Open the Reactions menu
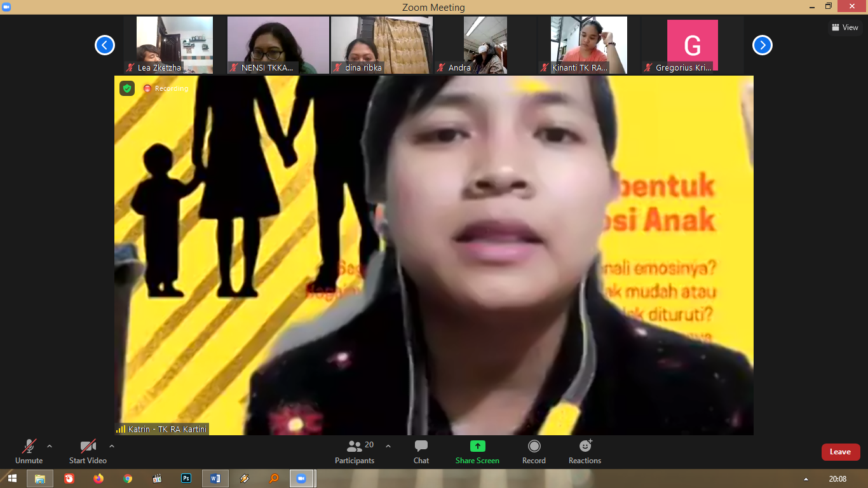This screenshot has height=488, width=868. click(x=585, y=451)
